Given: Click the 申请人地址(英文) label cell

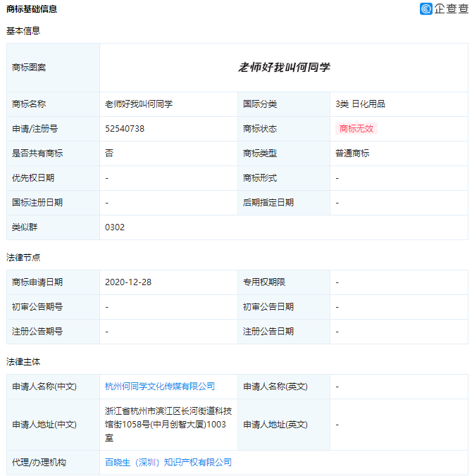Looking at the screenshot, I should tap(284, 425).
